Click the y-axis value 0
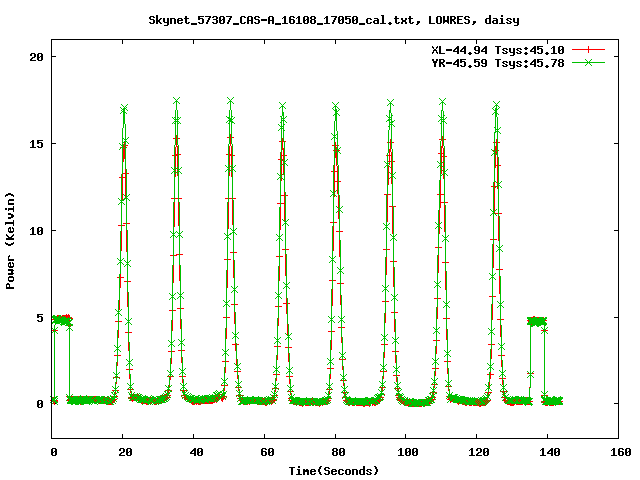The image size is (640, 480). click(x=40, y=404)
